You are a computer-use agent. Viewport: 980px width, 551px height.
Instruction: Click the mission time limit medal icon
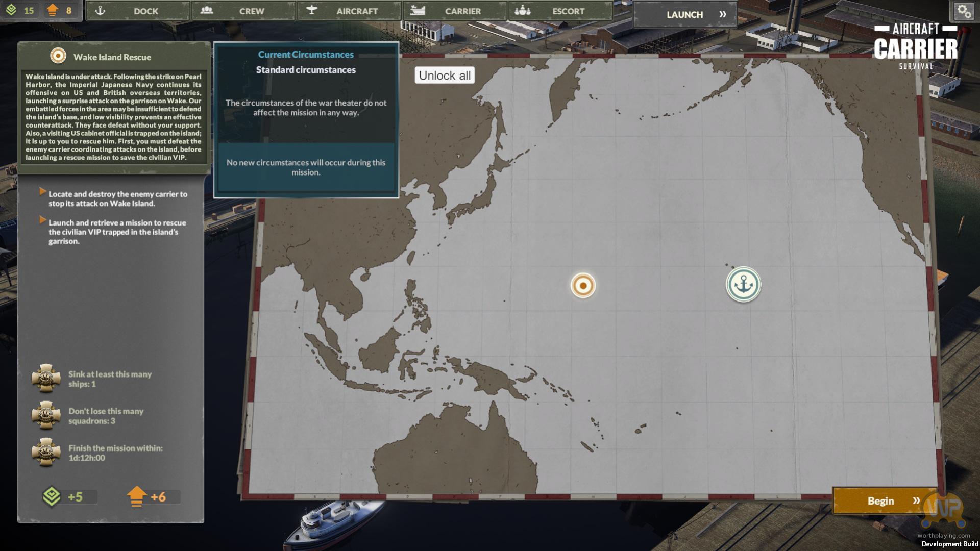click(46, 452)
